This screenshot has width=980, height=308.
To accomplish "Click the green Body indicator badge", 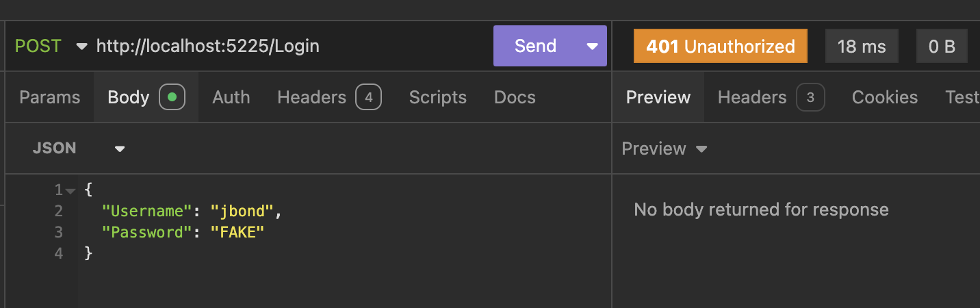I will point(172,97).
